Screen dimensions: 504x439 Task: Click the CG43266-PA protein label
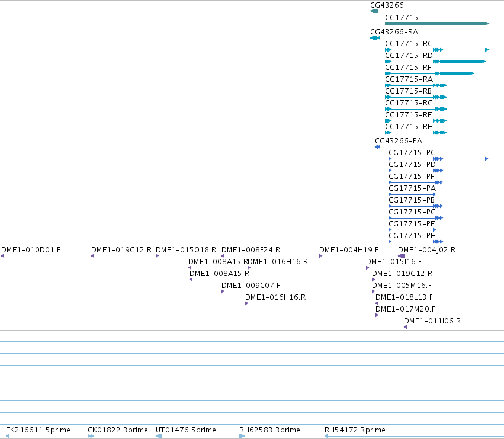click(399, 141)
